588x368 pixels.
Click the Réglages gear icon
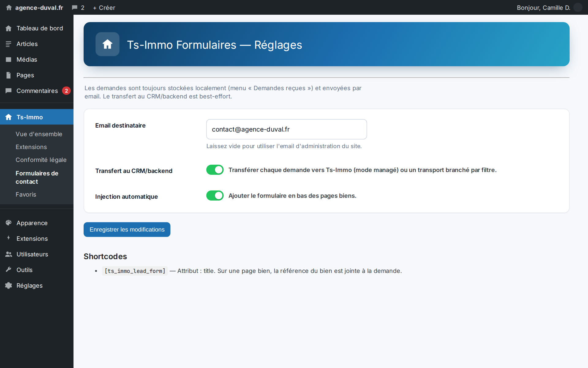(x=9, y=286)
